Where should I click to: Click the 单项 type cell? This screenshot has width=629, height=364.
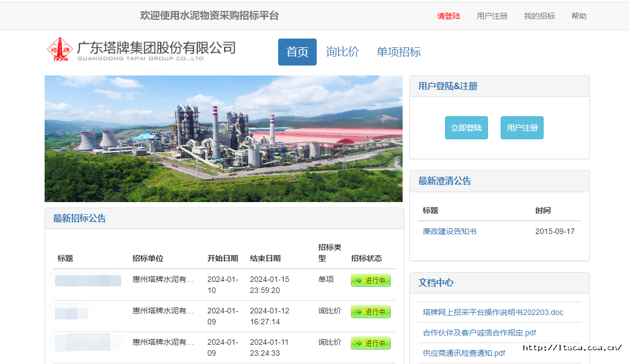pyautogui.click(x=326, y=279)
